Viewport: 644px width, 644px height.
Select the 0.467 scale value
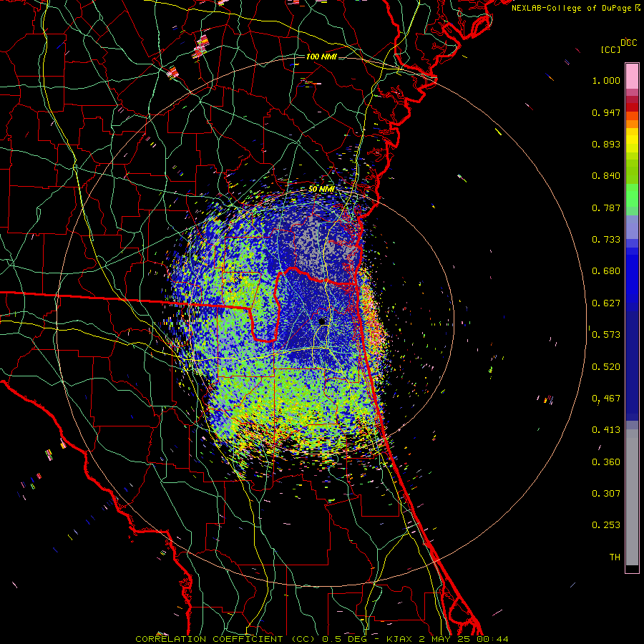pyautogui.click(x=606, y=399)
